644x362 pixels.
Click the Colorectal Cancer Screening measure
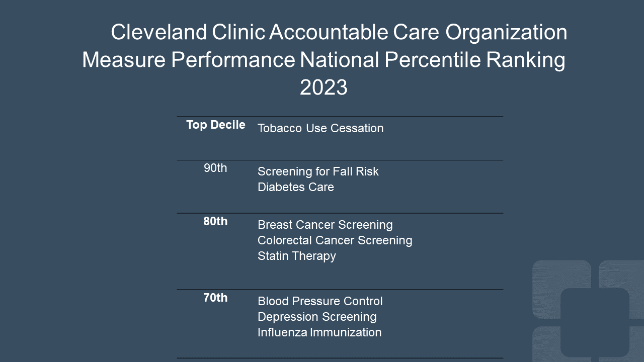tap(335, 240)
